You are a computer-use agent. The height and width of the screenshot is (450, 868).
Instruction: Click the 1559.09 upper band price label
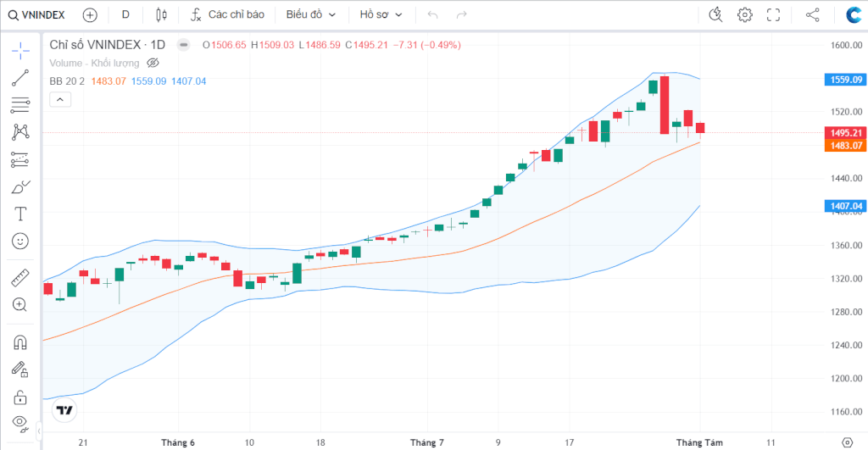(x=846, y=80)
